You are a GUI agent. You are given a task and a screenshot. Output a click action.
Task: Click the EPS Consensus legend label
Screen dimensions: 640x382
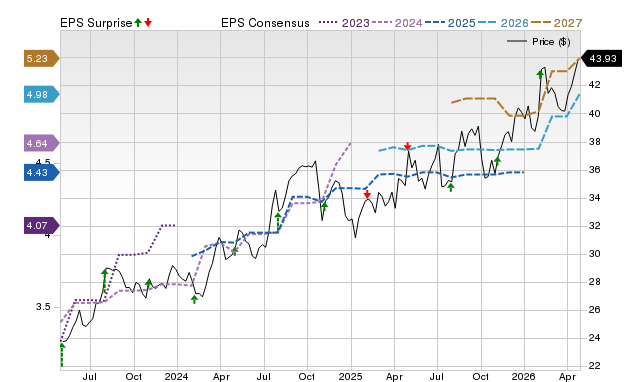tap(265, 23)
